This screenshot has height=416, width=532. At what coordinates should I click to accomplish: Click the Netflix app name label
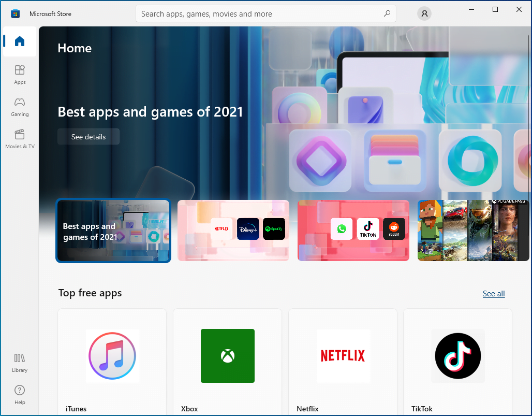tap(307, 409)
